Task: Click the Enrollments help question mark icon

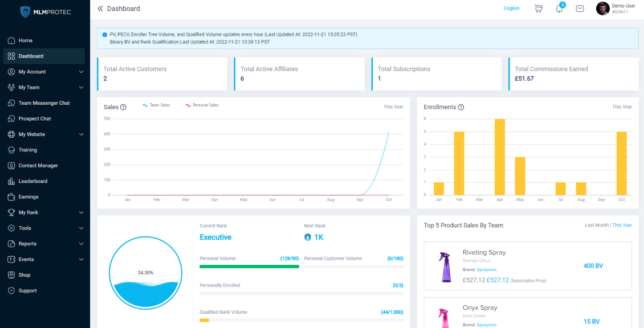Action: coord(461,107)
